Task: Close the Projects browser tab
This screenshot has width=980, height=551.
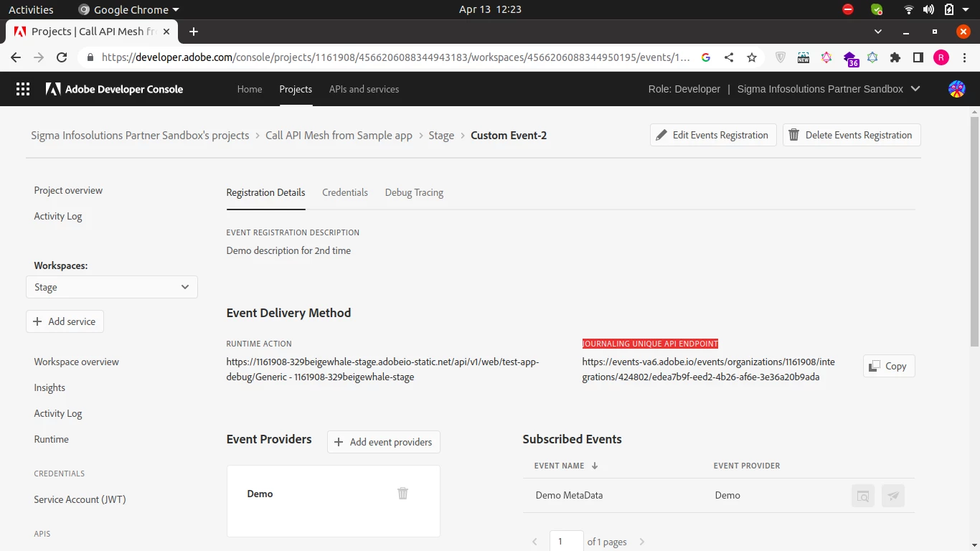Action: coord(167,32)
